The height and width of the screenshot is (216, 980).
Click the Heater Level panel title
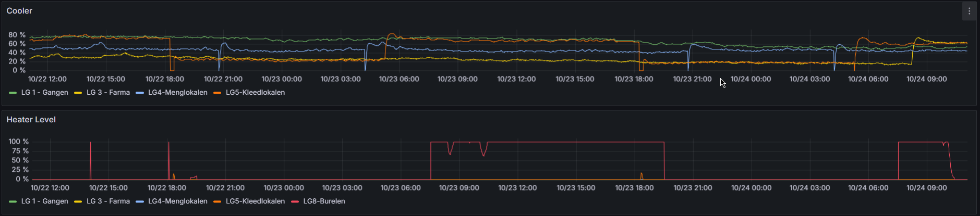tap(31, 120)
